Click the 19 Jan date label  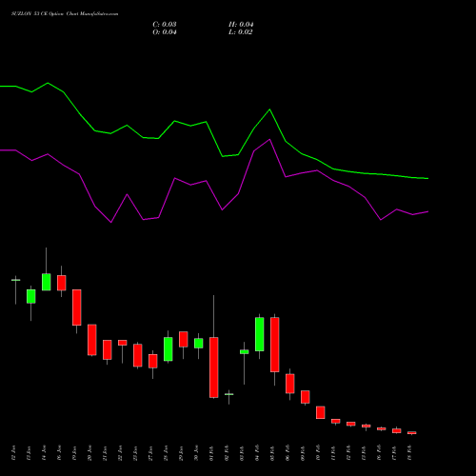[74, 453]
